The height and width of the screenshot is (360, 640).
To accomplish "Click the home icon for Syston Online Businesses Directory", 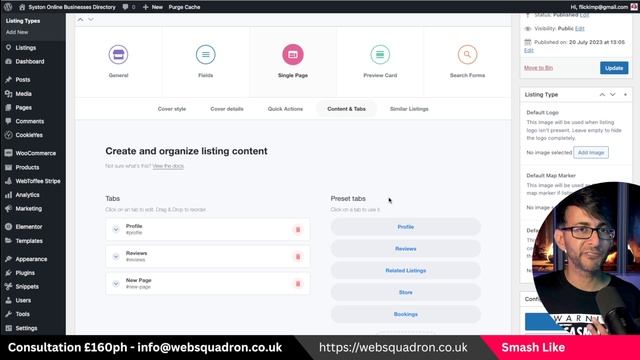I will 22,7.
